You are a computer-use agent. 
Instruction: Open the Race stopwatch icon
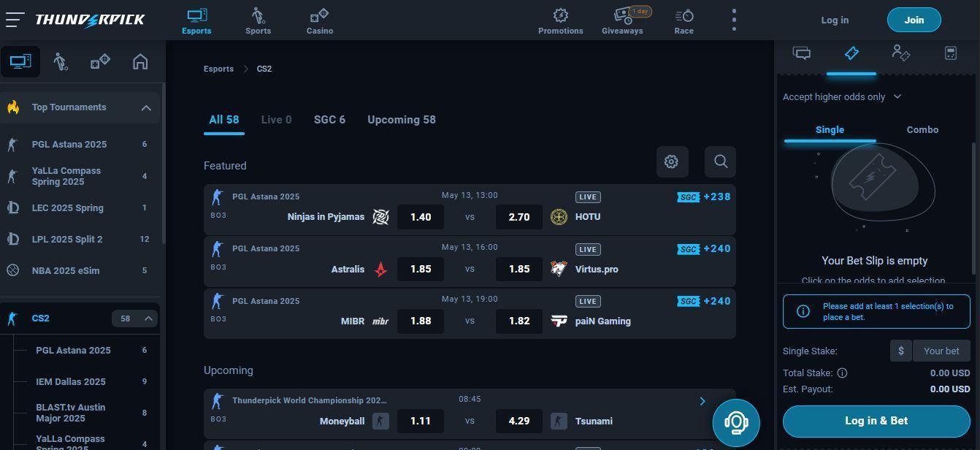[684, 15]
